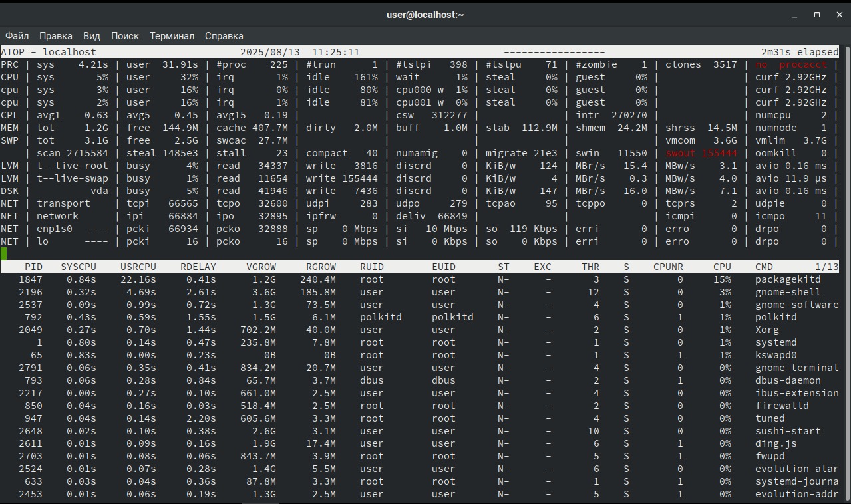
Task: Open the Терминал menu
Action: coord(172,36)
